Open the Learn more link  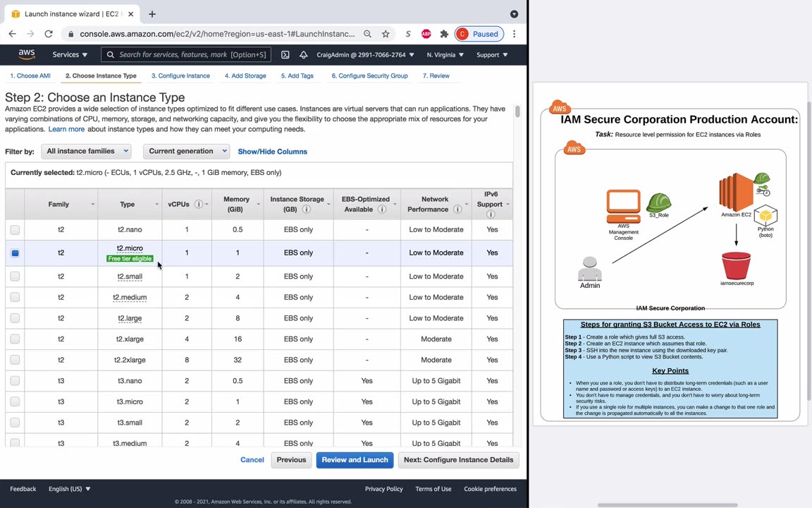tap(66, 129)
